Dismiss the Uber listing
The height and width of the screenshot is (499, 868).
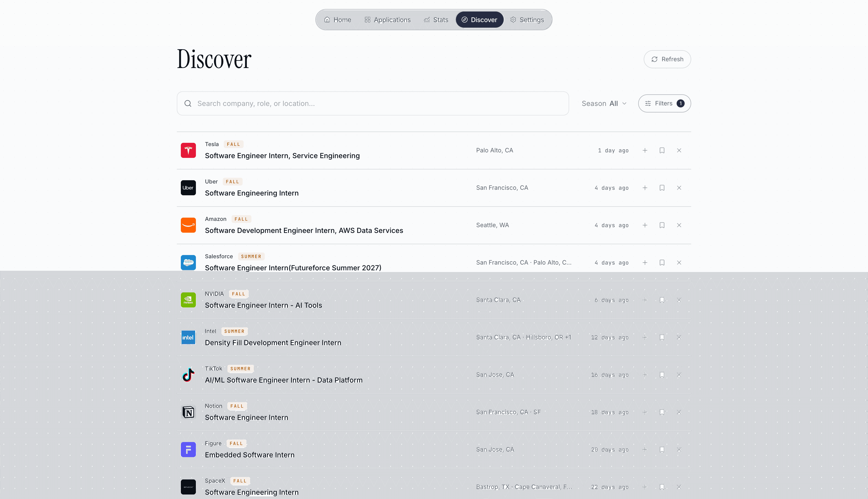point(679,188)
